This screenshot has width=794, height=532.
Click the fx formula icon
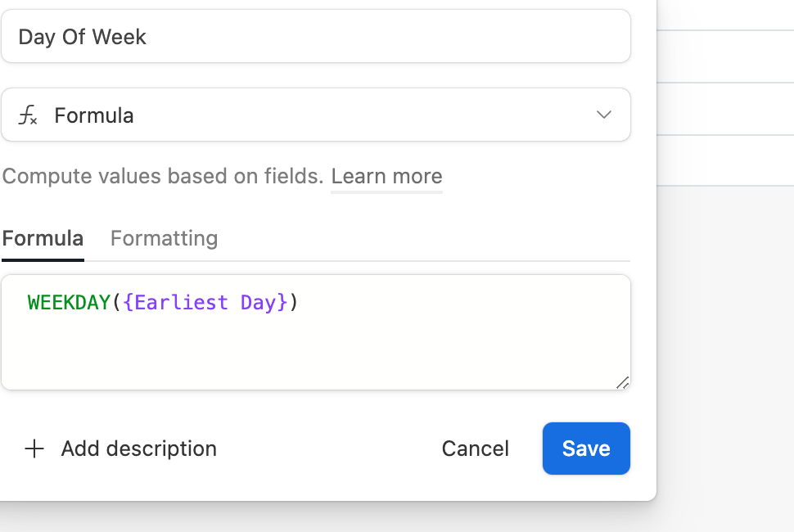click(x=28, y=115)
